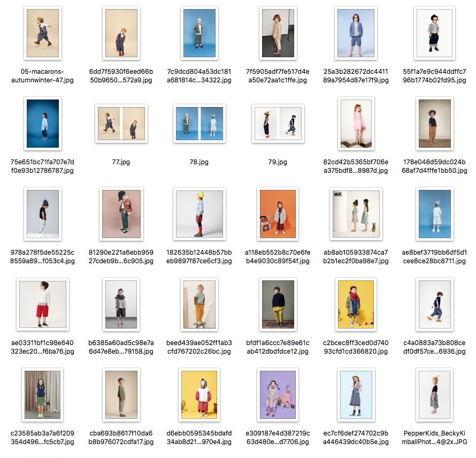Select thumbnail of file starting c23585ab3a7a6f209
The width and height of the screenshot is (476, 458).
[42, 395]
